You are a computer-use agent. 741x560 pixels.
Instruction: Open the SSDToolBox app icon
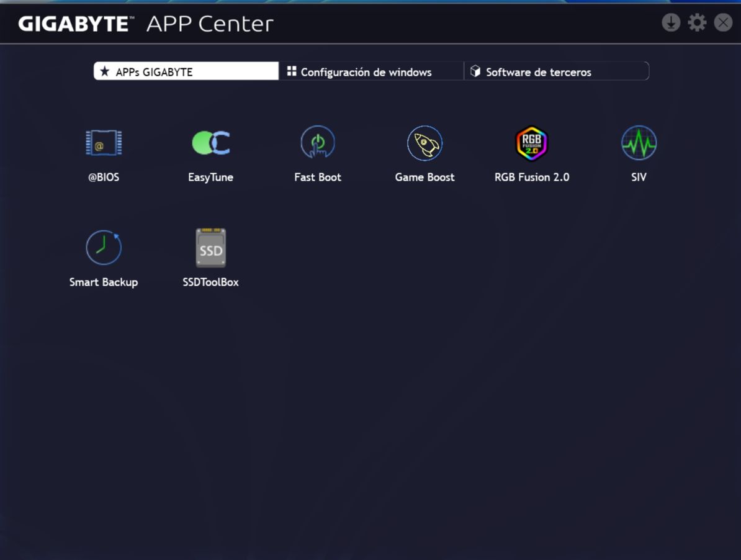click(x=211, y=248)
